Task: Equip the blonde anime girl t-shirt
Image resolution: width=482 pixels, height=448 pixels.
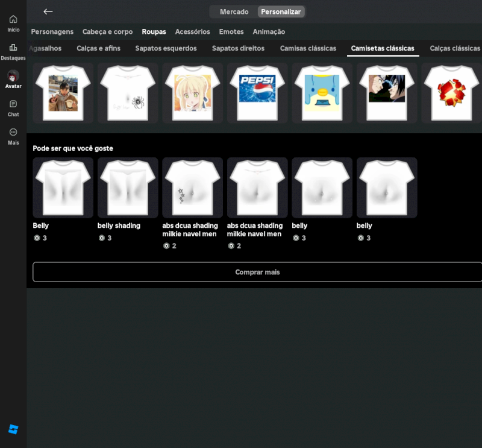Action: [192, 93]
